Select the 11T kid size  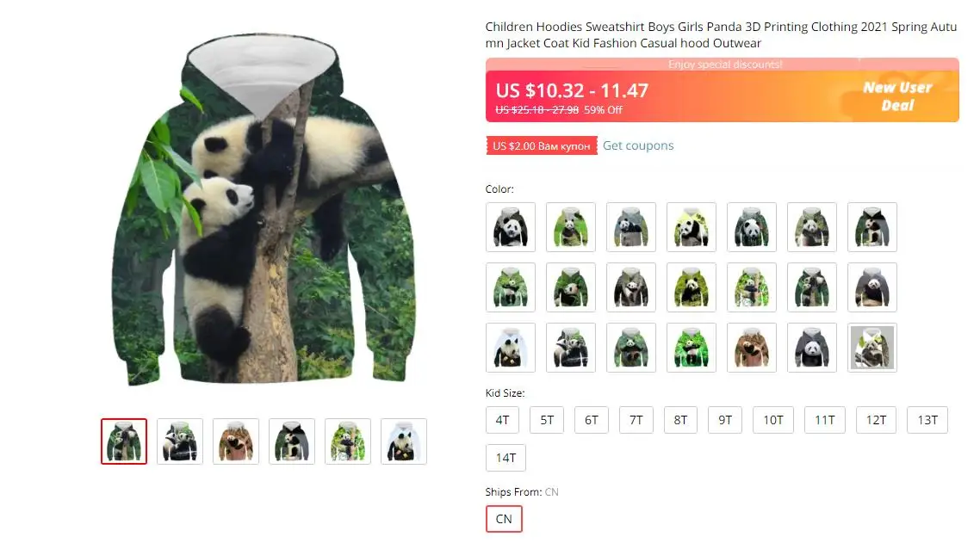pos(824,420)
